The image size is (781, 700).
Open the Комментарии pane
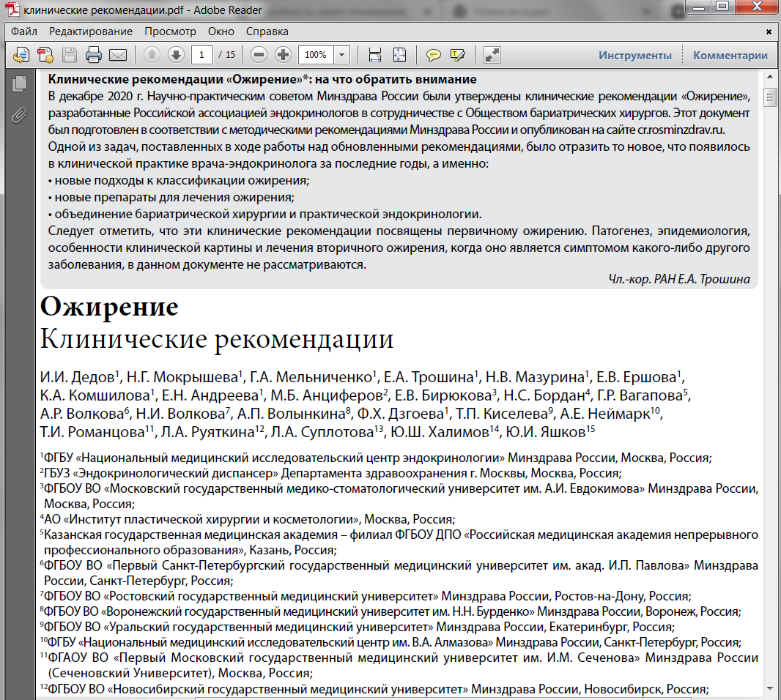coord(730,55)
